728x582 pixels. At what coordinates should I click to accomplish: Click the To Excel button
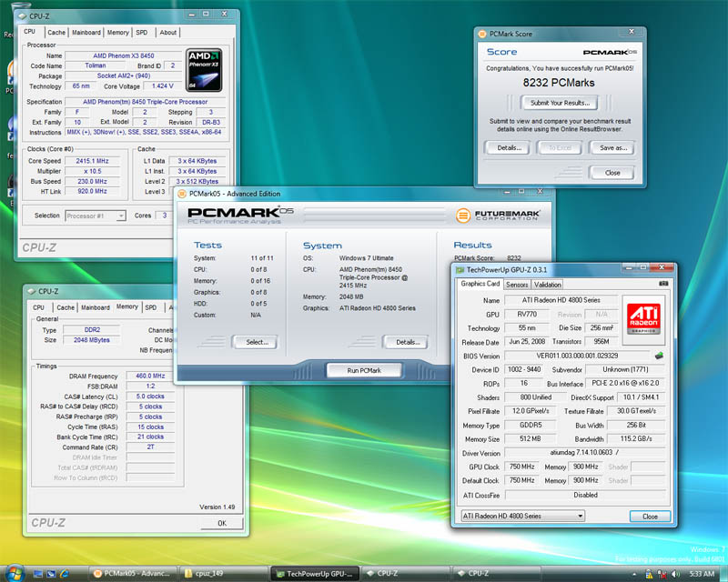[560, 148]
